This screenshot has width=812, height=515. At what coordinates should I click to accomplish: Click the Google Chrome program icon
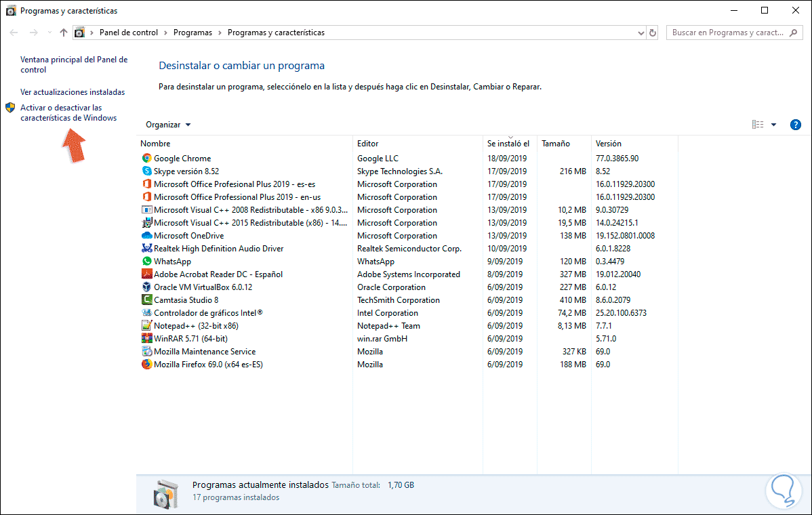[146, 159]
